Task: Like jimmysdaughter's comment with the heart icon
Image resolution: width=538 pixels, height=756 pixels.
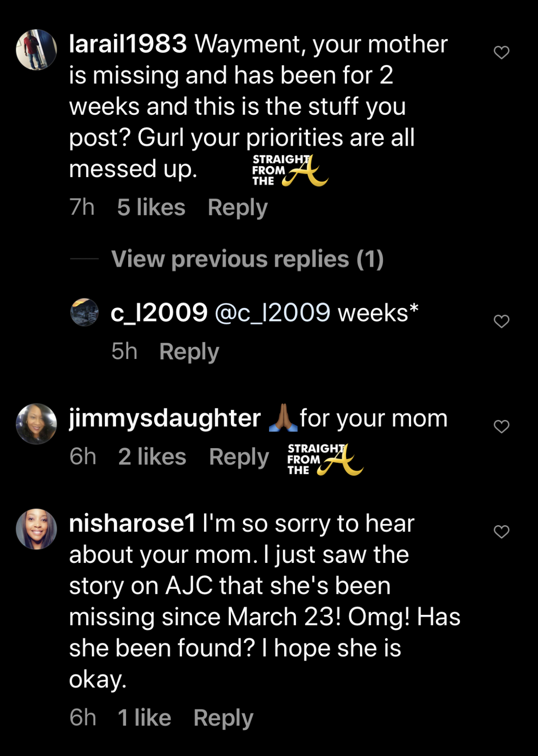Action: (501, 426)
